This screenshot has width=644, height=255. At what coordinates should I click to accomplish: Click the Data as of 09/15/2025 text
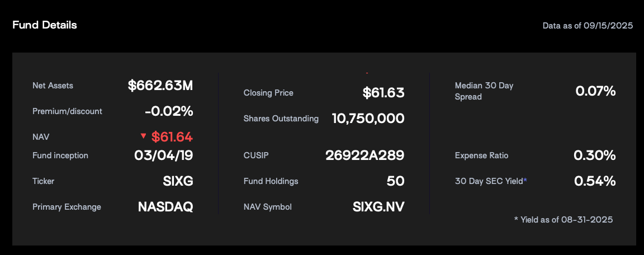(588, 26)
